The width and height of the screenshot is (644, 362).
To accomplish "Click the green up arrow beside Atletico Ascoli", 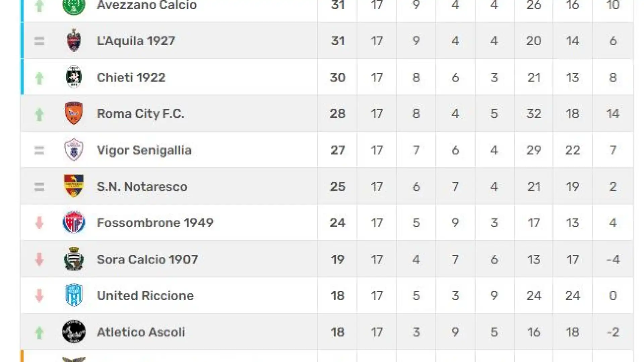I will click(x=39, y=333).
